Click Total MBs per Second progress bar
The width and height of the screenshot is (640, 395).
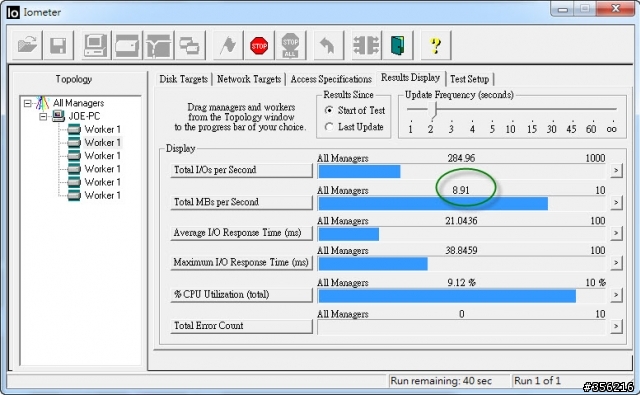click(462, 203)
